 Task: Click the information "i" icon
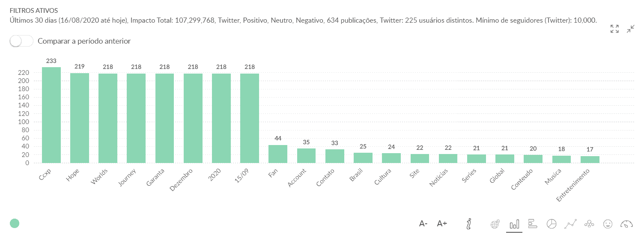(470, 223)
